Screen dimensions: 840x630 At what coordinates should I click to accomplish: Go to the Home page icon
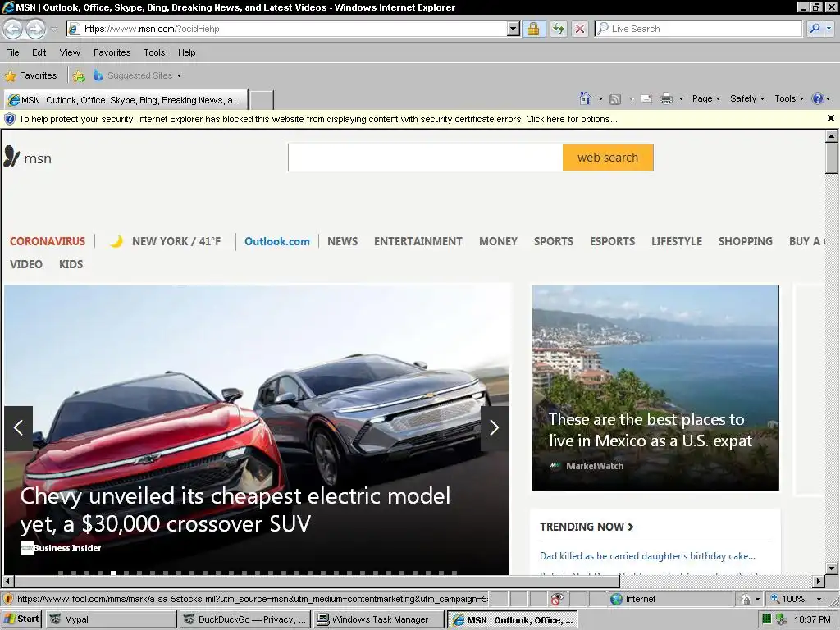point(586,98)
